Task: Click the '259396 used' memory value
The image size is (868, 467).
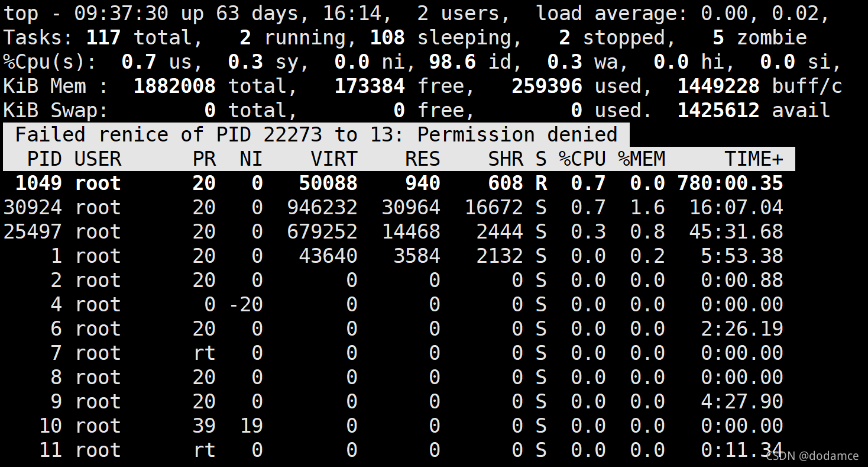Action: [x=577, y=86]
